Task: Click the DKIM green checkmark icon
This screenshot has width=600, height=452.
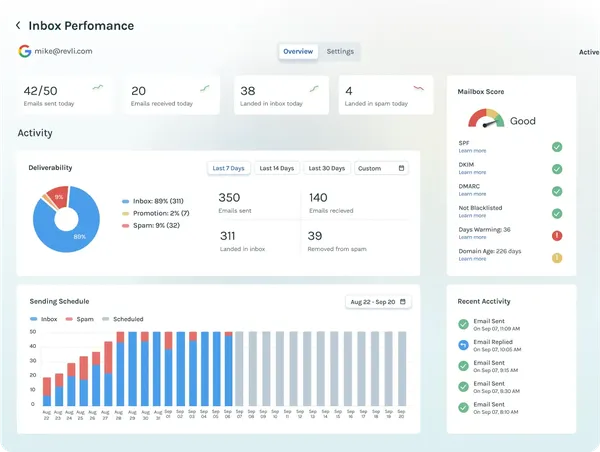Action: pyautogui.click(x=557, y=169)
